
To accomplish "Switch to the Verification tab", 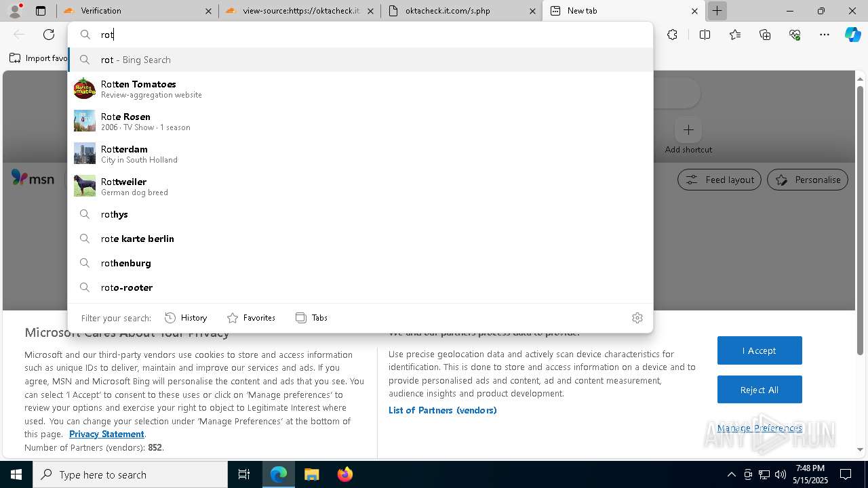I will (136, 11).
